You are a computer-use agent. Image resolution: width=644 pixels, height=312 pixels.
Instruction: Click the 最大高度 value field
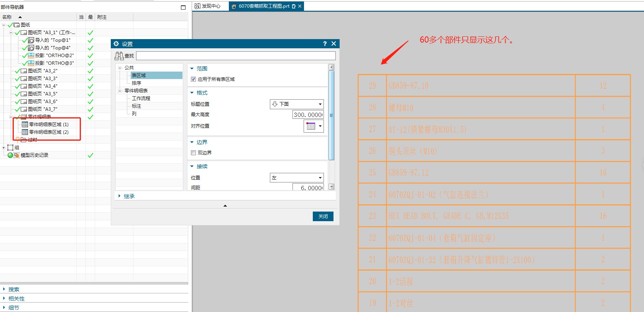[308, 115]
